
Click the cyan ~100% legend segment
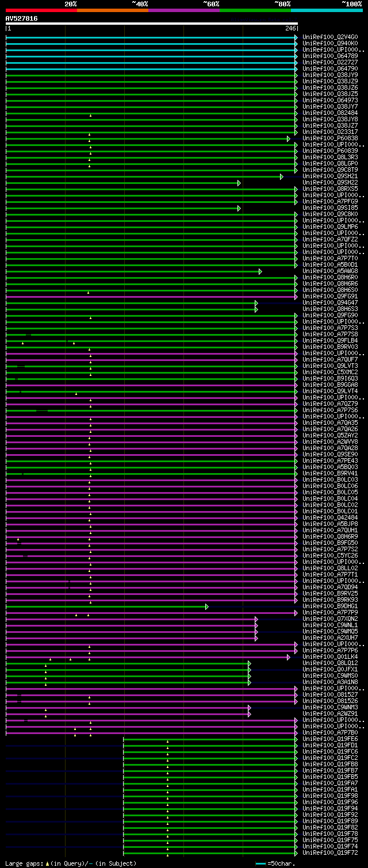tap(327, 10)
